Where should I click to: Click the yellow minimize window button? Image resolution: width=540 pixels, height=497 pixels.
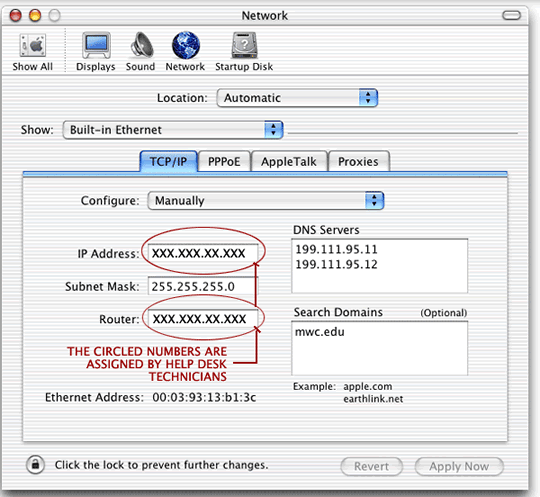(35, 15)
